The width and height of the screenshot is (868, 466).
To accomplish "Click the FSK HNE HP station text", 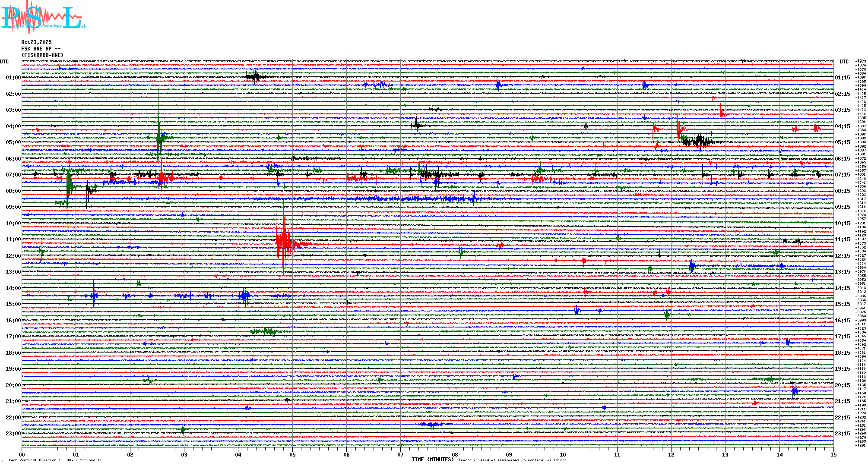I will pyautogui.click(x=41, y=49).
